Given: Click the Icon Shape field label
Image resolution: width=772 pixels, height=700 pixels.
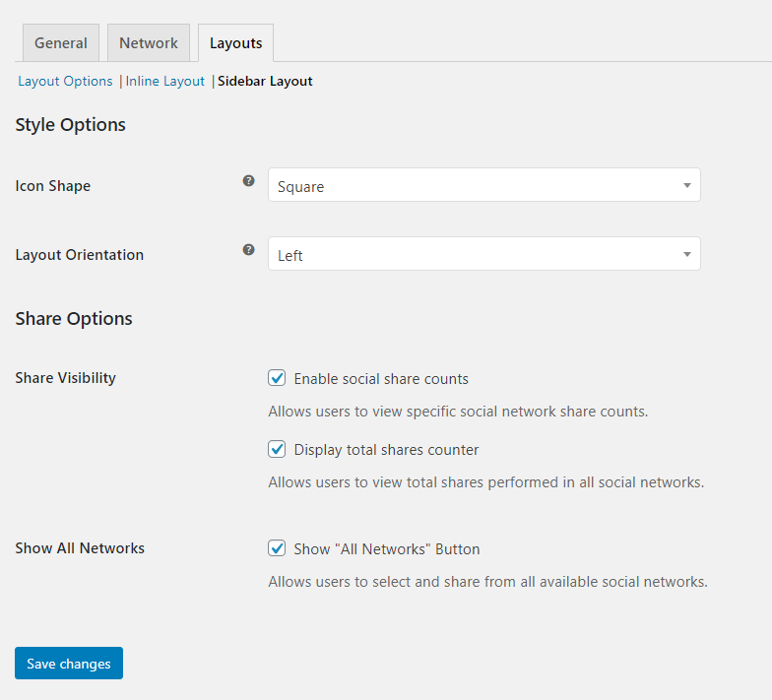Looking at the screenshot, I should click(x=53, y=186).
